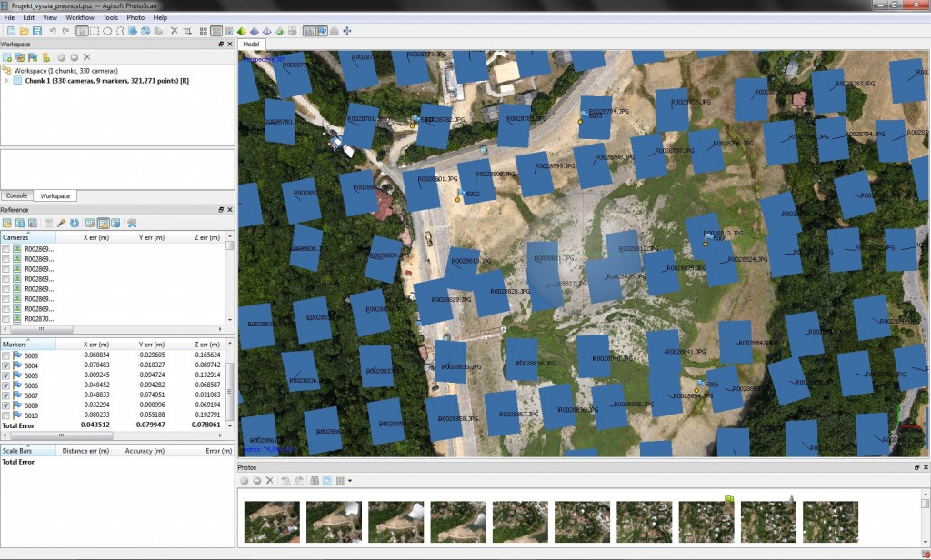Click the Save project toolbar icon
Viewport: 931px width, 560px height.
point(36,31)
